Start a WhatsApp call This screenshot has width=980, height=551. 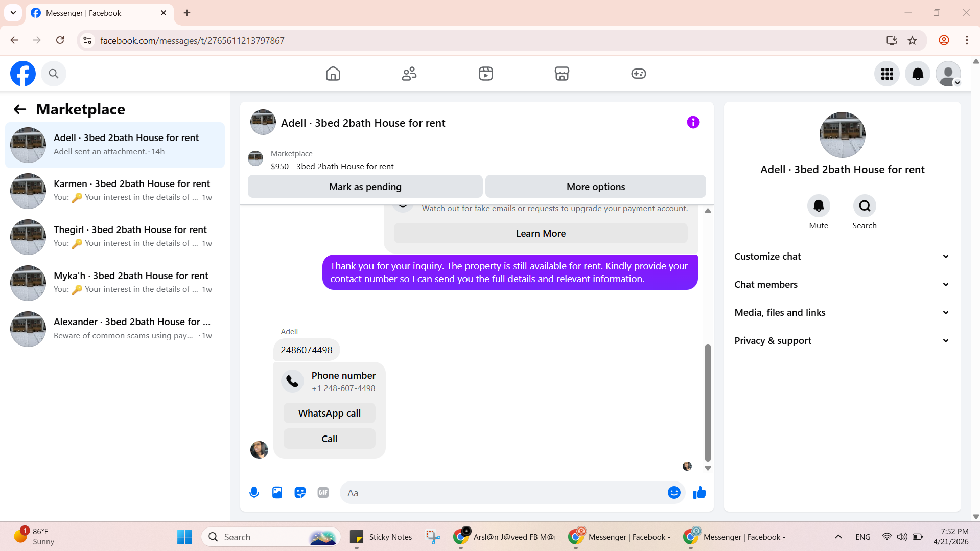point(330,413)
